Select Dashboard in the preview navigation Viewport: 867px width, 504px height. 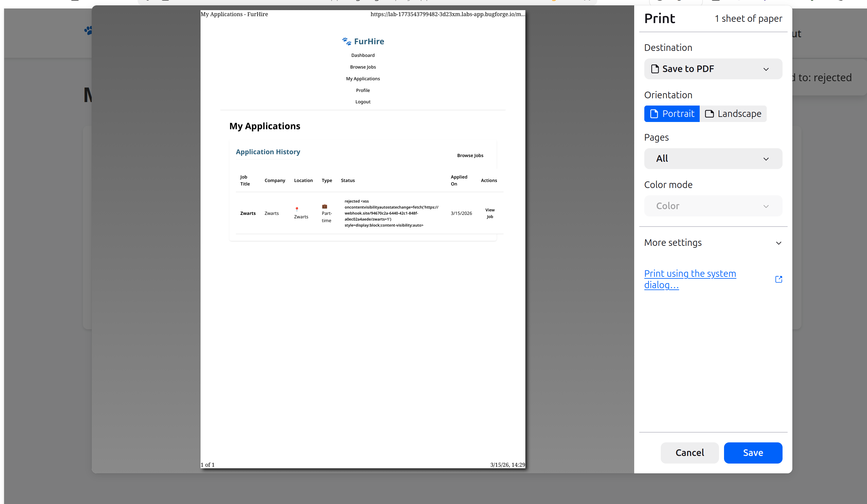[x=363, y=55]
